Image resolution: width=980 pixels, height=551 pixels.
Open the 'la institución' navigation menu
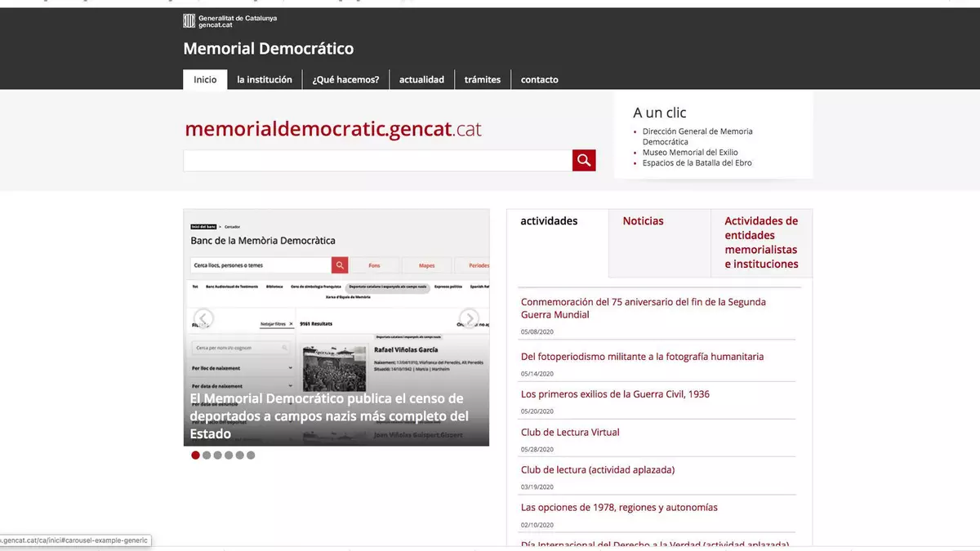[264, 80]
